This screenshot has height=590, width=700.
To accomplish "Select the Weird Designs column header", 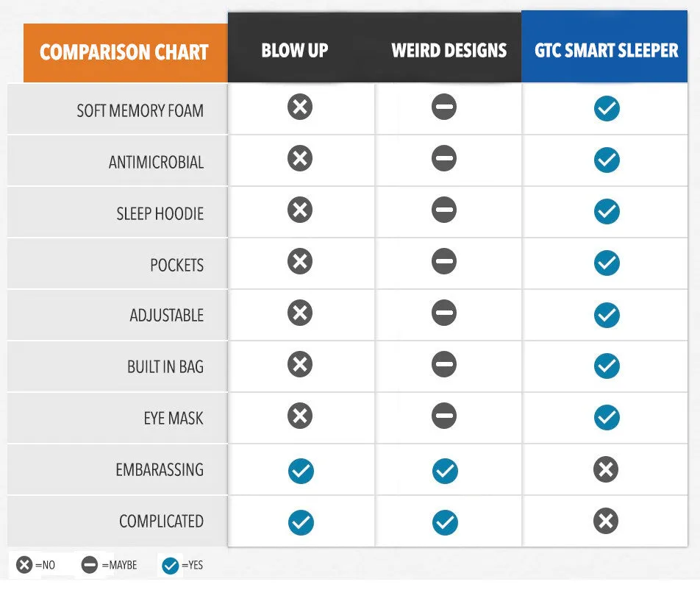I will pyautogui.click(x=449, y=51).
